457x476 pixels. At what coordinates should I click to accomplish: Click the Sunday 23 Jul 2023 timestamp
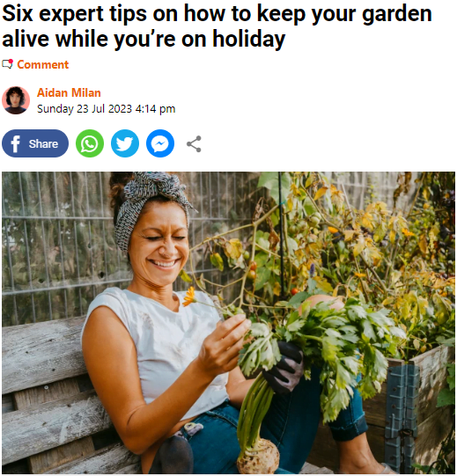click(x=106, y=109)
